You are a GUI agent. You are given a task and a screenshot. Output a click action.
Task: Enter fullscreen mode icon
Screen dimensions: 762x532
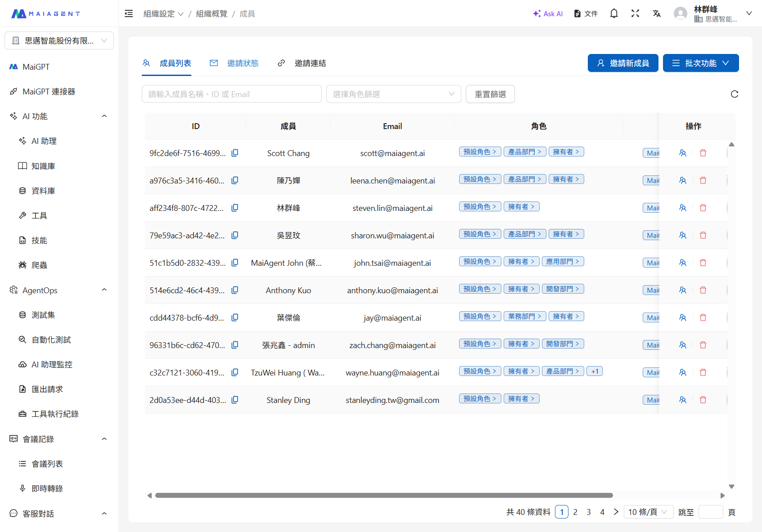point(635,13)
